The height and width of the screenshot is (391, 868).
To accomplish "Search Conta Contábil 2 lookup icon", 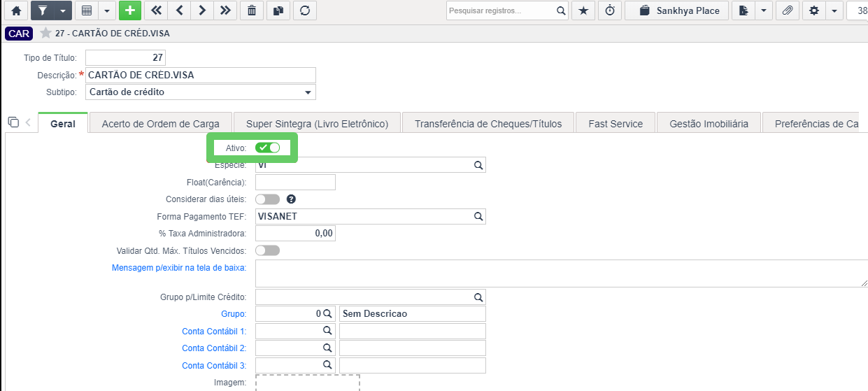I will click(327, 348).
